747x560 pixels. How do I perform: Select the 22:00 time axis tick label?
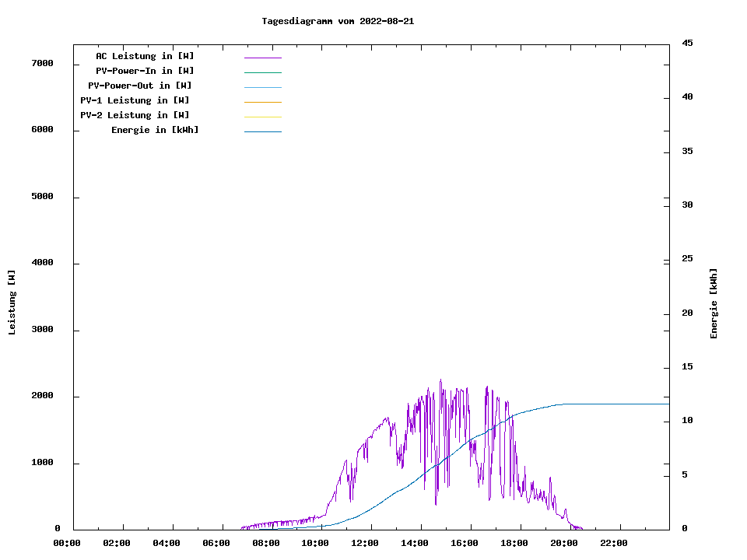[x=614, y=543]
